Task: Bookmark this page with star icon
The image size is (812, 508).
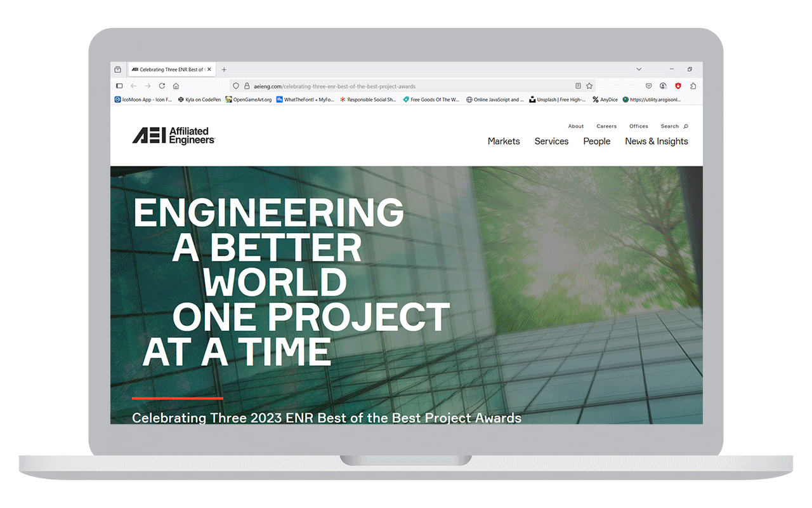Action: pyautogui.click(x=589, y=86)
